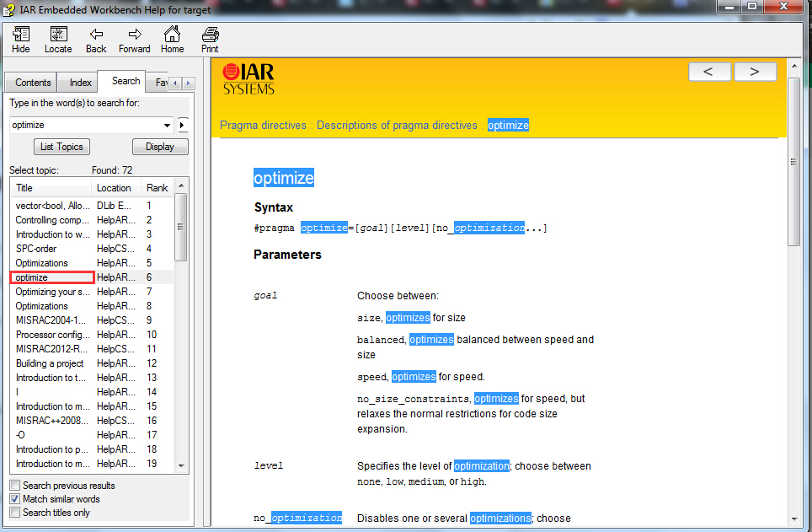Click the Locate toolbar icon
This screenshot has width=812, height=532.
pos(58,35)
